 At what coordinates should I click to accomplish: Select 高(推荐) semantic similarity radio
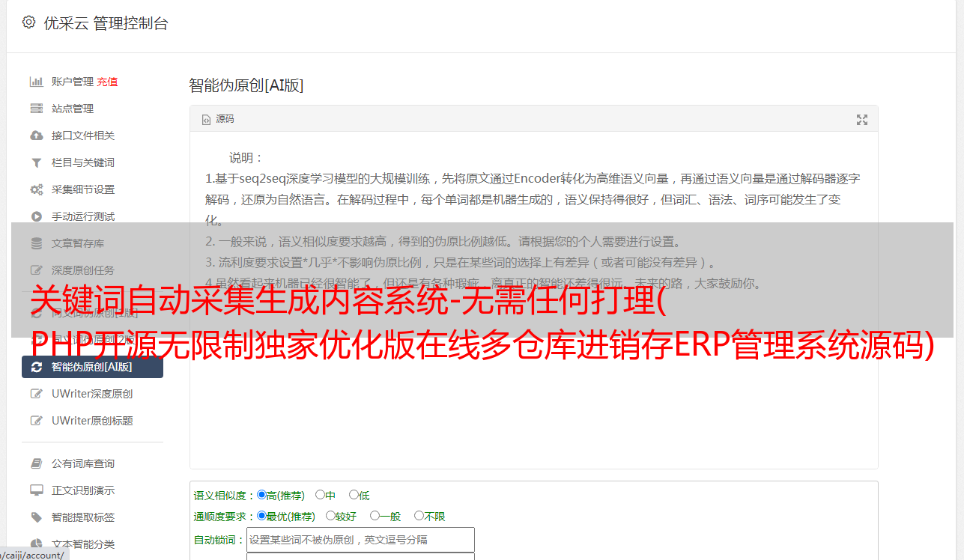[x=261, y=495]
